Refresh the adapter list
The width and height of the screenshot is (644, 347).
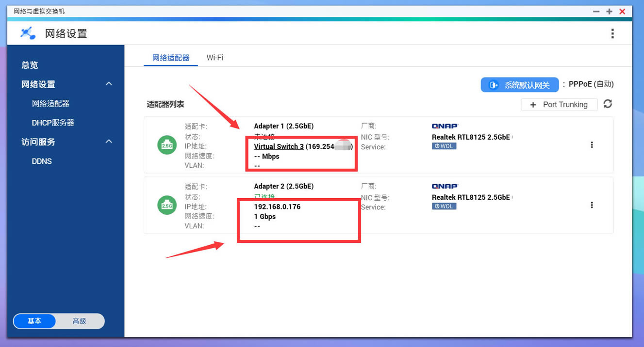click(x=608, y=104)
